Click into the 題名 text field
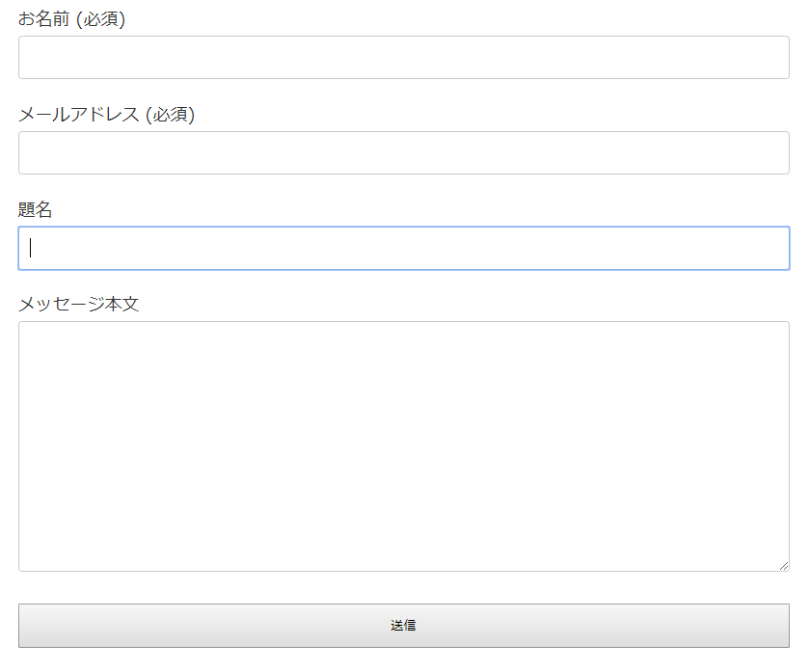 [403, 248]
